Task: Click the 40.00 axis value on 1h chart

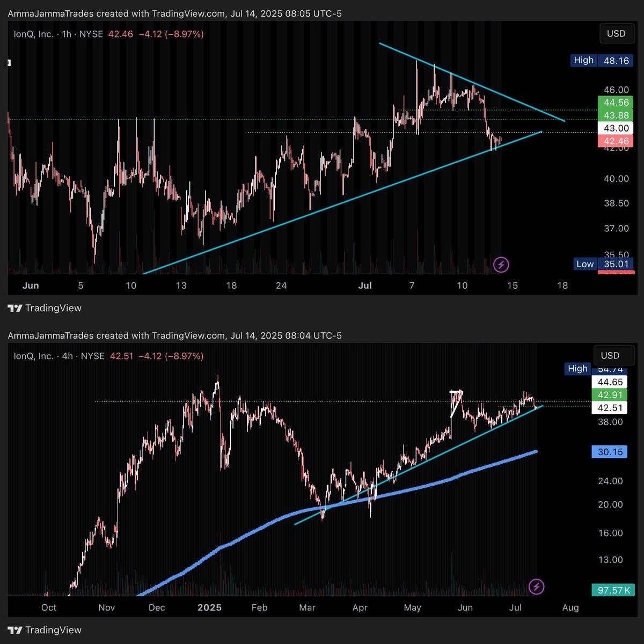Action: (x=616, y=179)
